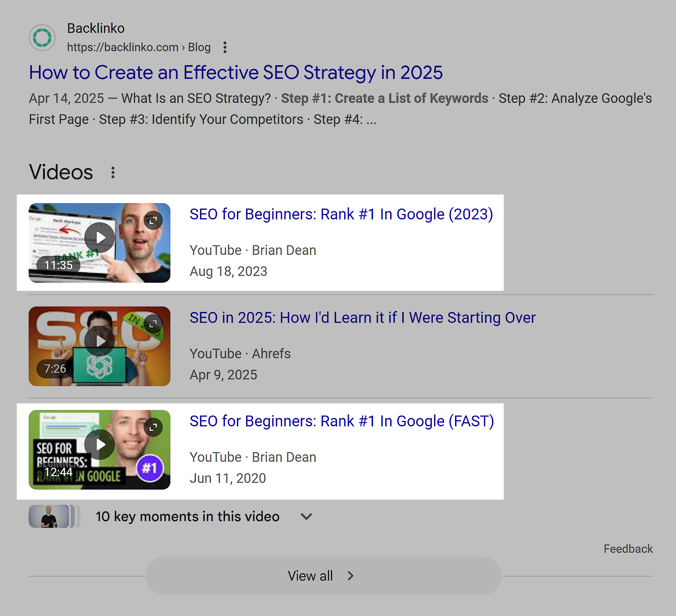Play the Ahrefs SEO in 2025 video
The width and height of the screenshot is (676, 616).
tap(100, 341)
